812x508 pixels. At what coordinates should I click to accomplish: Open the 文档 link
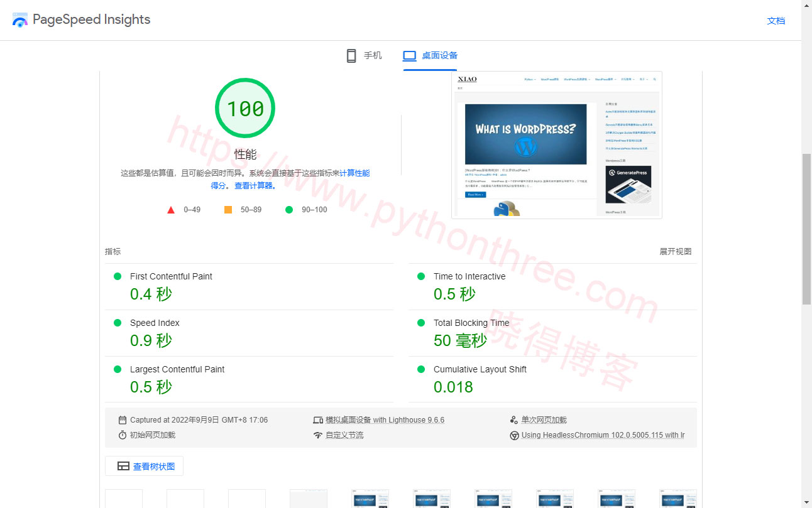click(x=776, y=21)
